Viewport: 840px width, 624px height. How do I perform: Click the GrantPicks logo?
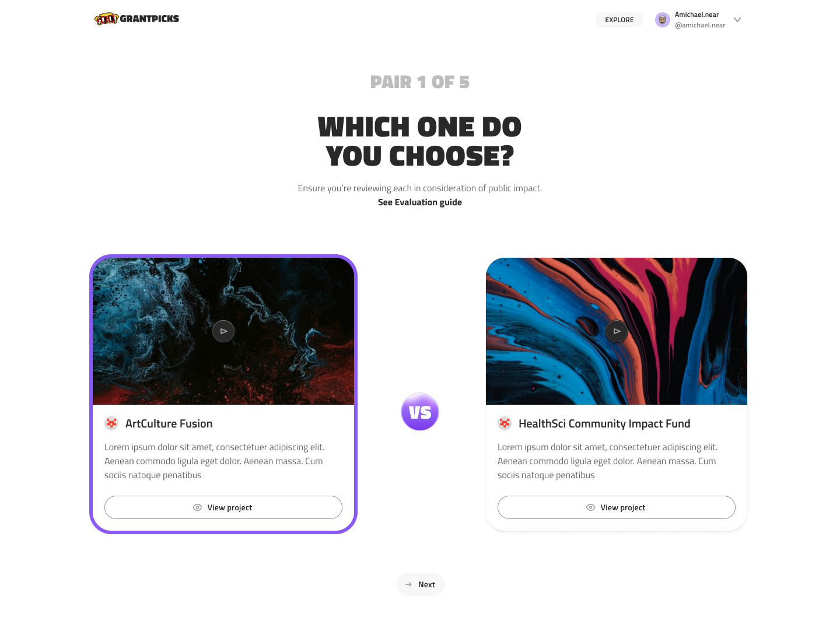(137, 19)
